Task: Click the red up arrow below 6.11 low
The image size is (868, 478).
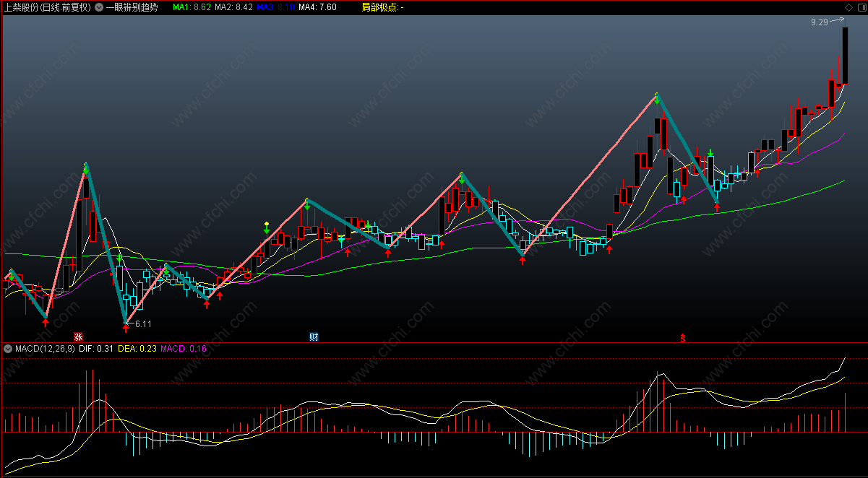Action: tap(126, 329)
